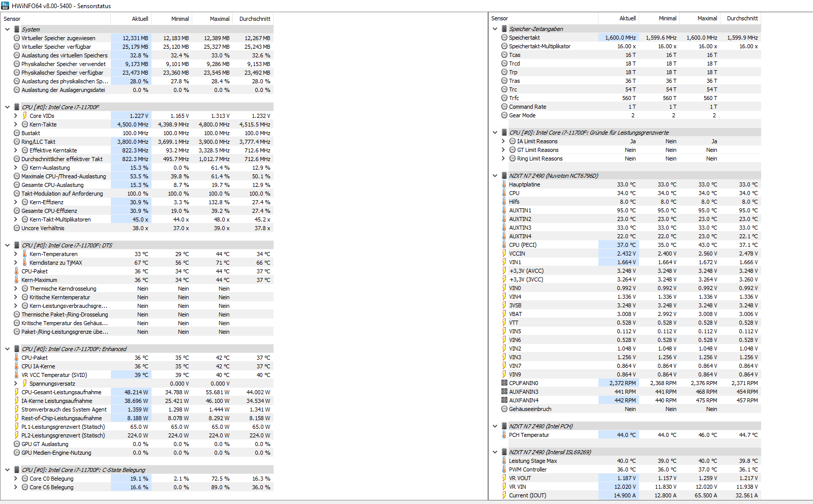Image resolution: width=813 pixels, height=504 pixels.
Task: Click the thermometer icon beside PCH Temperatur
Action: coord(504,435)
